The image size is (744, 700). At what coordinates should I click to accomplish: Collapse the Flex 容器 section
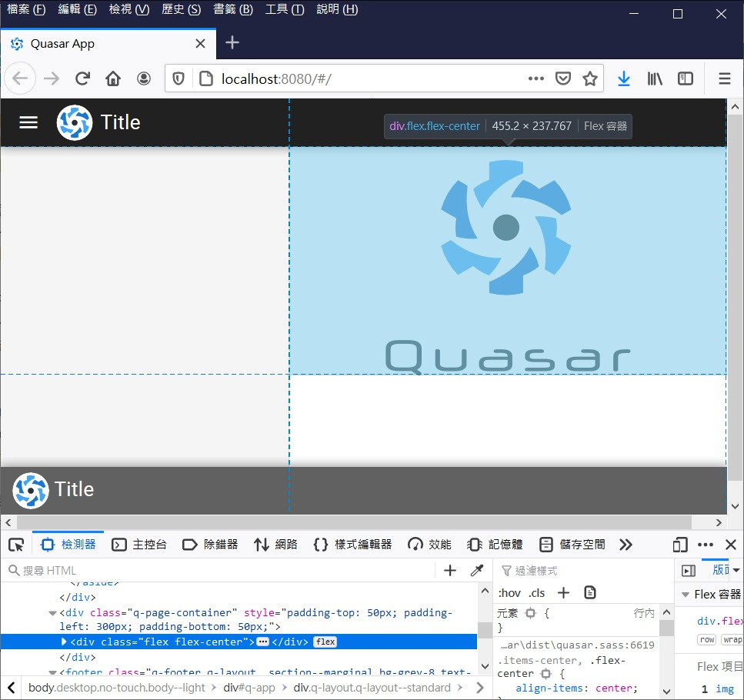point(686,595)
